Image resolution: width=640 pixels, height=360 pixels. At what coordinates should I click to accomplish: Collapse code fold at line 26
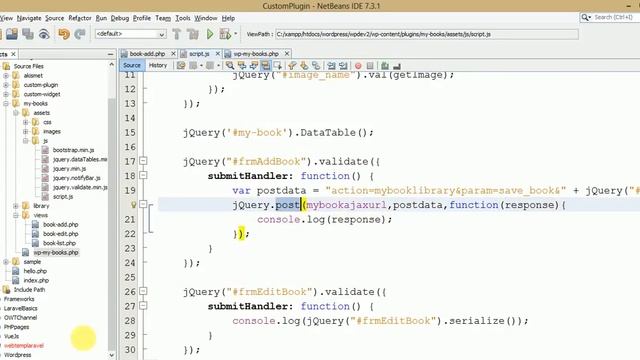click(143, 291)
